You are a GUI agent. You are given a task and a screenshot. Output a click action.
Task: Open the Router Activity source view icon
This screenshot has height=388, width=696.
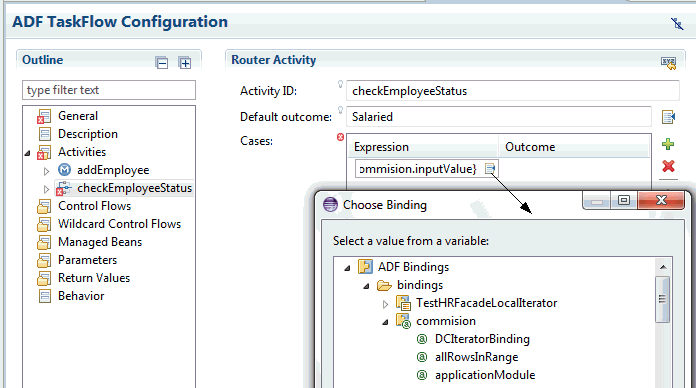tap(668, 63)
